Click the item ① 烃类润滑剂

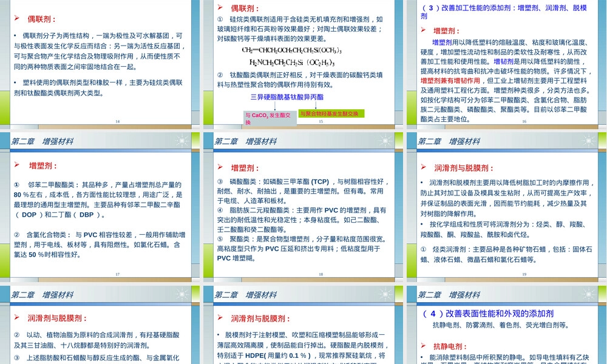tap(443, 249)
